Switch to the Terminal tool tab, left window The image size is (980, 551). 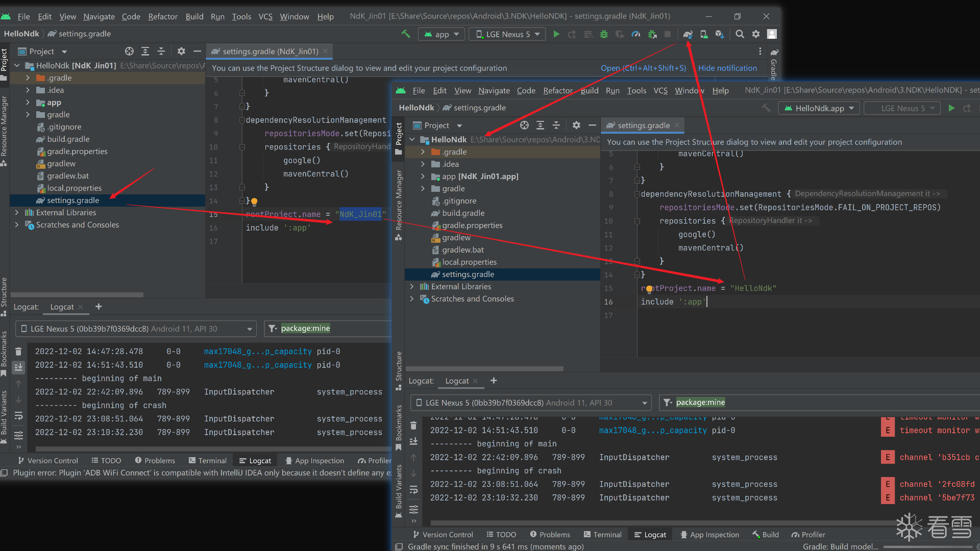click(x=208, y=461)
